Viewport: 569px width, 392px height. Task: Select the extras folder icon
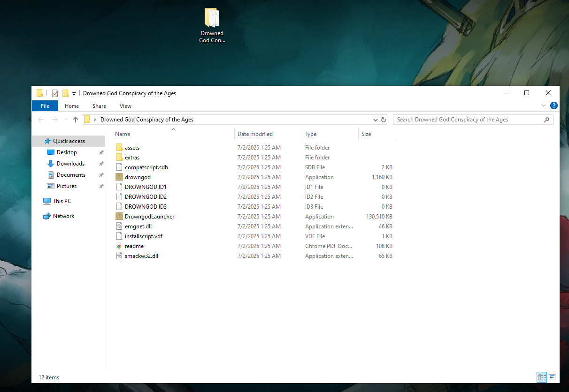tap(119, 158)
